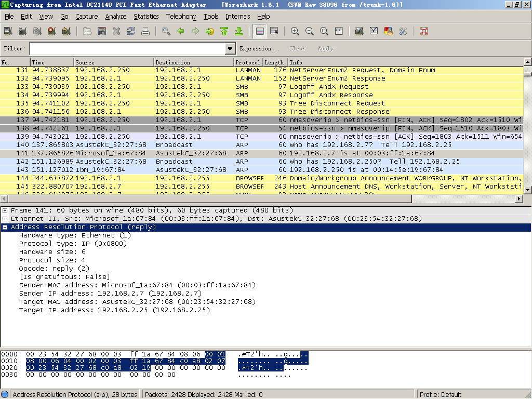This screenshot has width=532, height=399.
Task: Find a packet magnifier icon
Action: tap(166, 31)
